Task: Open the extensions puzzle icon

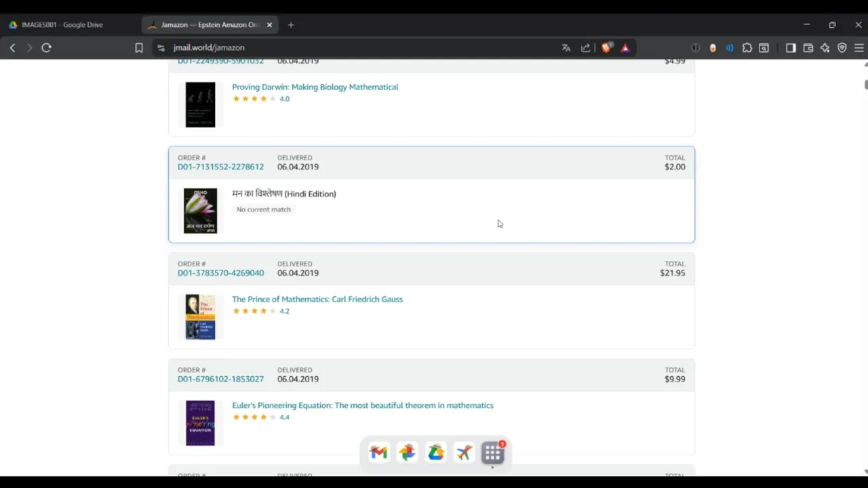Action: [747, 47]
